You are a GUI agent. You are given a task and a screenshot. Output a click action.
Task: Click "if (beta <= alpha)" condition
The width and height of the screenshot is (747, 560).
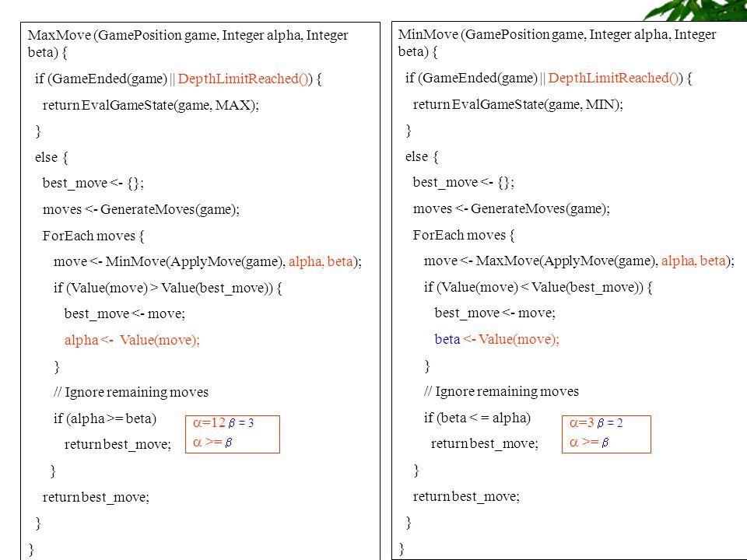pos(477,418)
